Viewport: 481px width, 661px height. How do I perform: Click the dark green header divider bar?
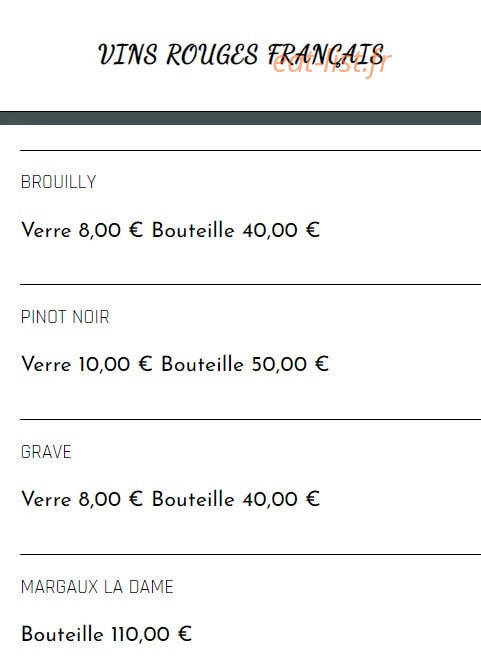[x=240, y=118]
